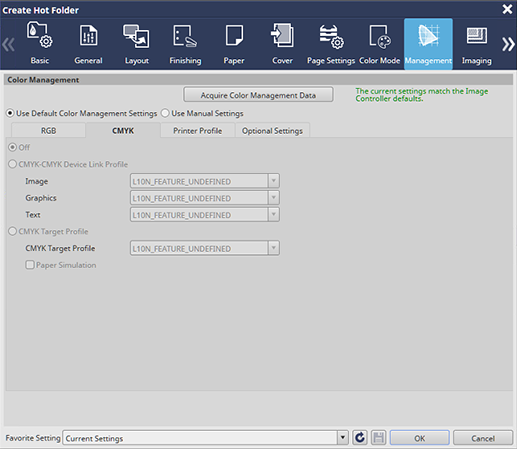Expand the Image profile dropdown

(x=273, y=181)
